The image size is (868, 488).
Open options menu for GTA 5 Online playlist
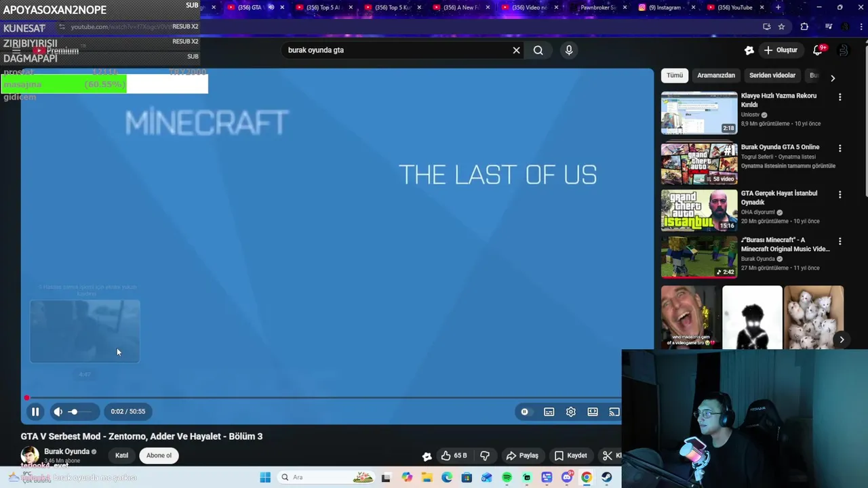point(840,148)
